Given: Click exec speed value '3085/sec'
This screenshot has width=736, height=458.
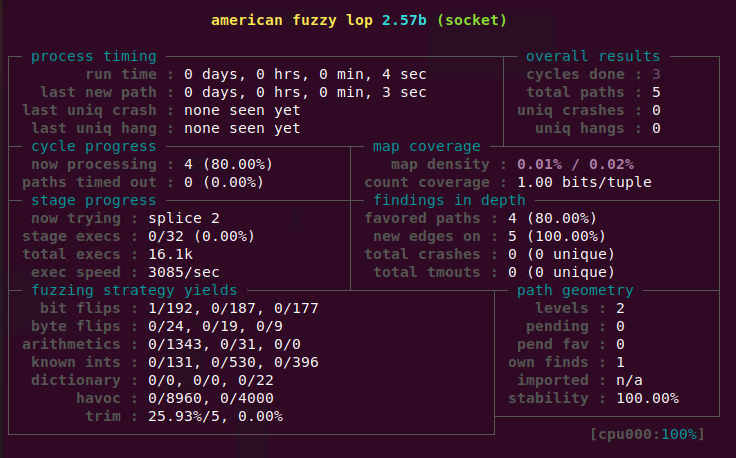Looking at the screenshot, I should 184,273.
